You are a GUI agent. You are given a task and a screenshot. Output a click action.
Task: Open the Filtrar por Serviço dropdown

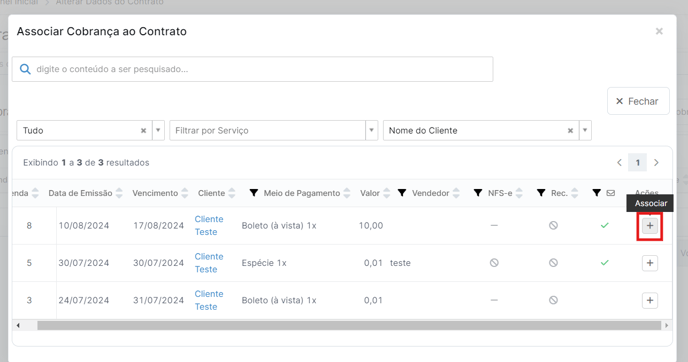point(273,130)
